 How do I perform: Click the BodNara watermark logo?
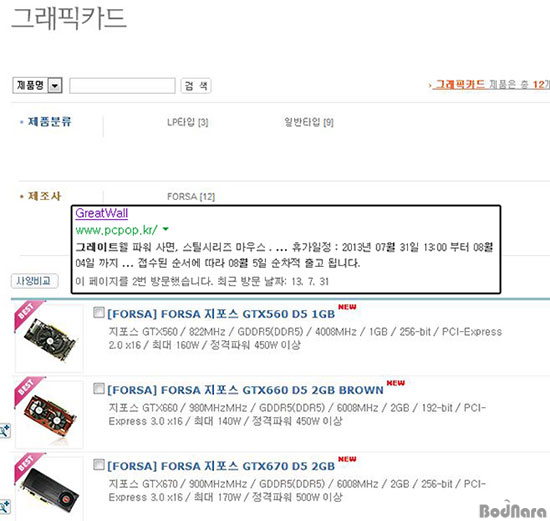(x=513, y=510)
